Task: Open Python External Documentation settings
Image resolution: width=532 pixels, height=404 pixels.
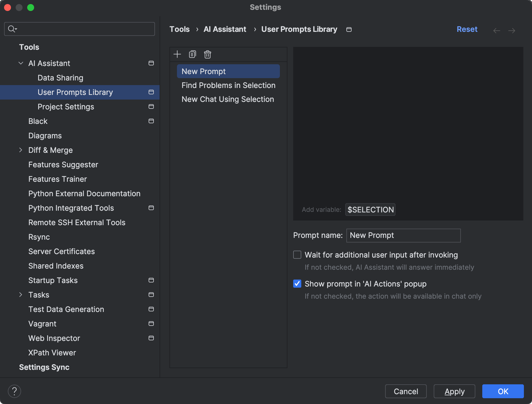Action: [84, 193]
